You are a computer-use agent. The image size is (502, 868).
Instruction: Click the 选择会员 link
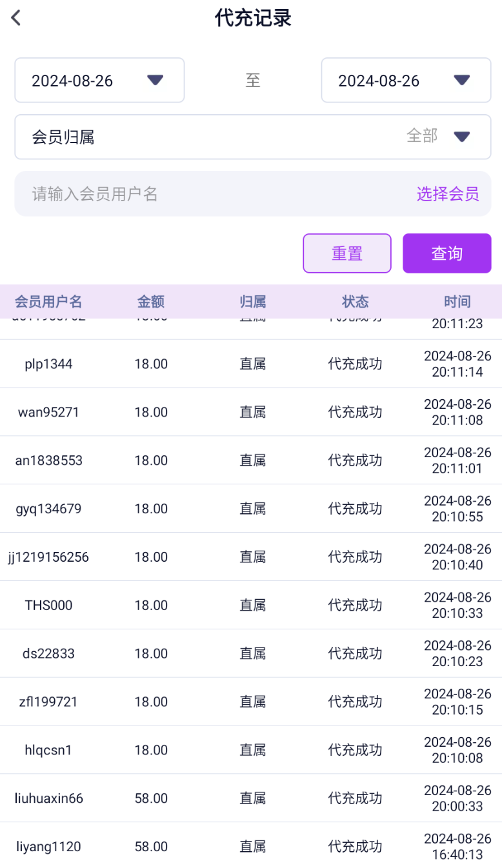click(447, 194)
